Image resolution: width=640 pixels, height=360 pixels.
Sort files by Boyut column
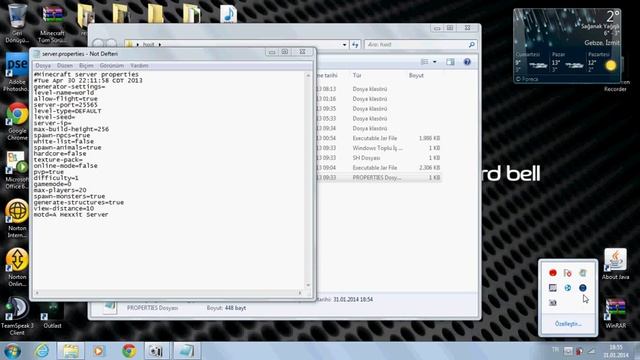tap(416, 76)
